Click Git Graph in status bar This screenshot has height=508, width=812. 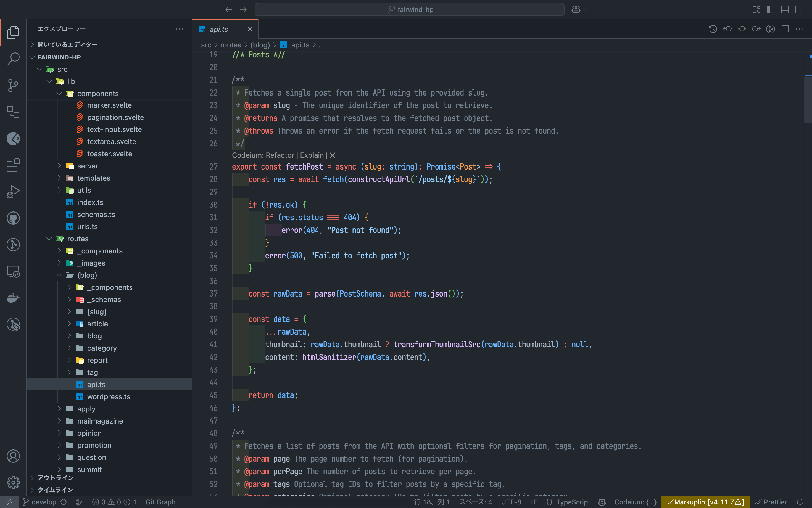160,502
